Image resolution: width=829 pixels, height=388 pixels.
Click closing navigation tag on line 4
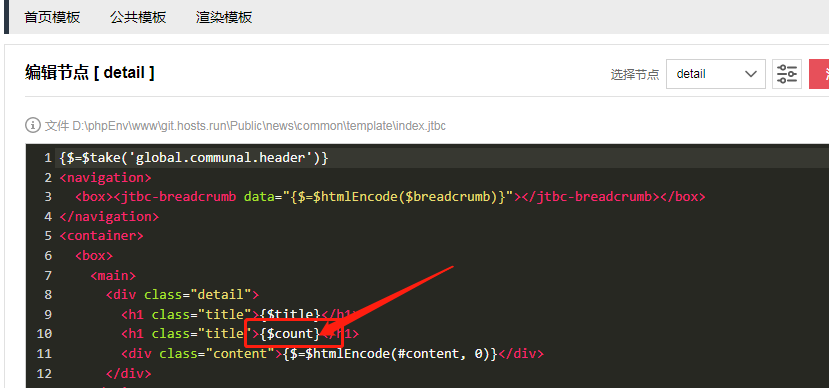pyautogui.click(x=109, y=216)
